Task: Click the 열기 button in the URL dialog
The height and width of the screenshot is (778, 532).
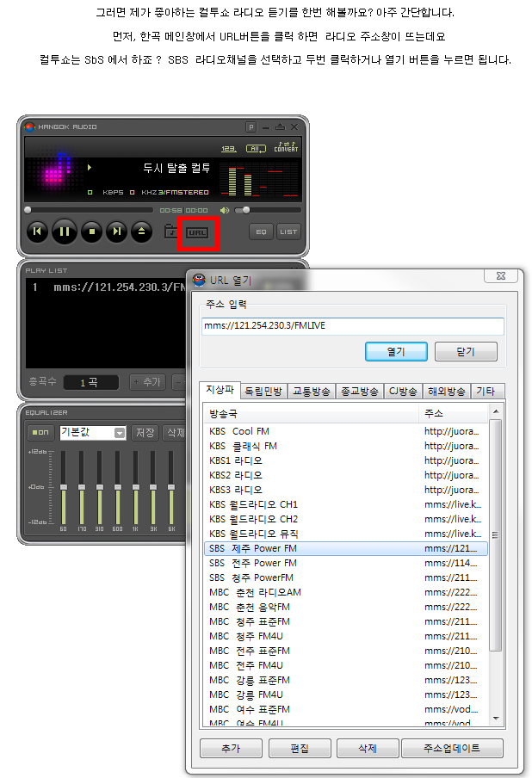Action: click(x=396, y=352)
